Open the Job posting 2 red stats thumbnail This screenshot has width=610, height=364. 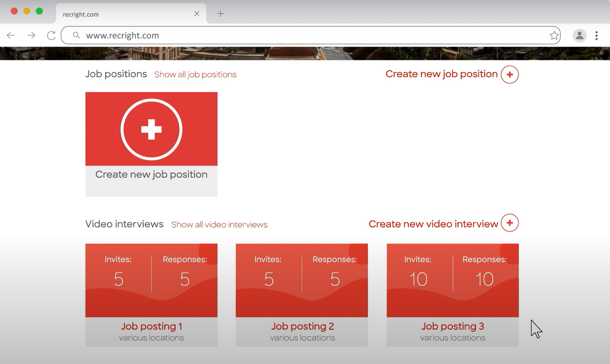click(302, 280)
